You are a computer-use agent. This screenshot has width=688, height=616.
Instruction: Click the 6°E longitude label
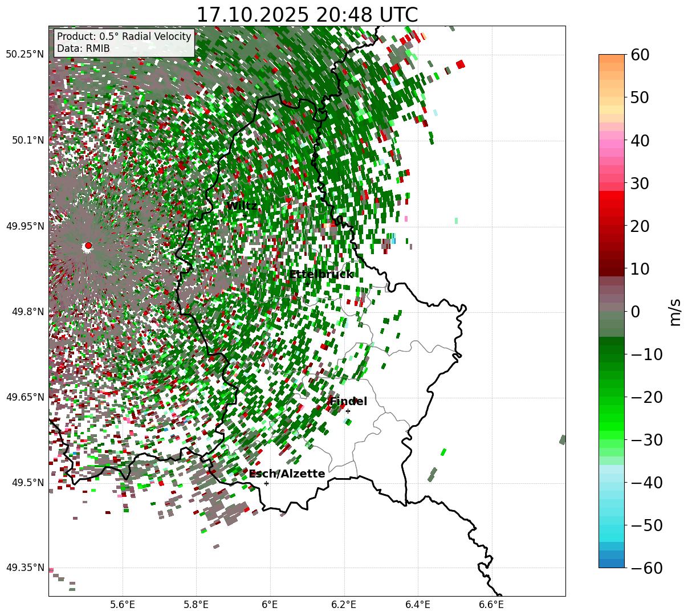point(270,605)
